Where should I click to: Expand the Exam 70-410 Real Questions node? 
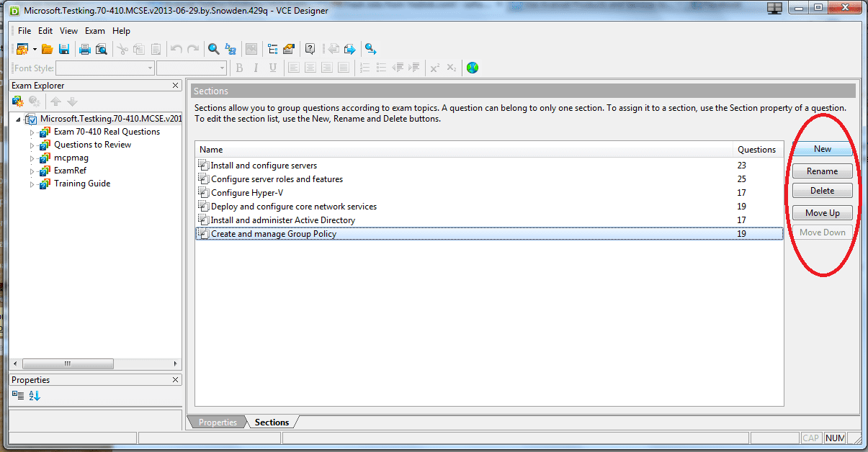(32, 132)
